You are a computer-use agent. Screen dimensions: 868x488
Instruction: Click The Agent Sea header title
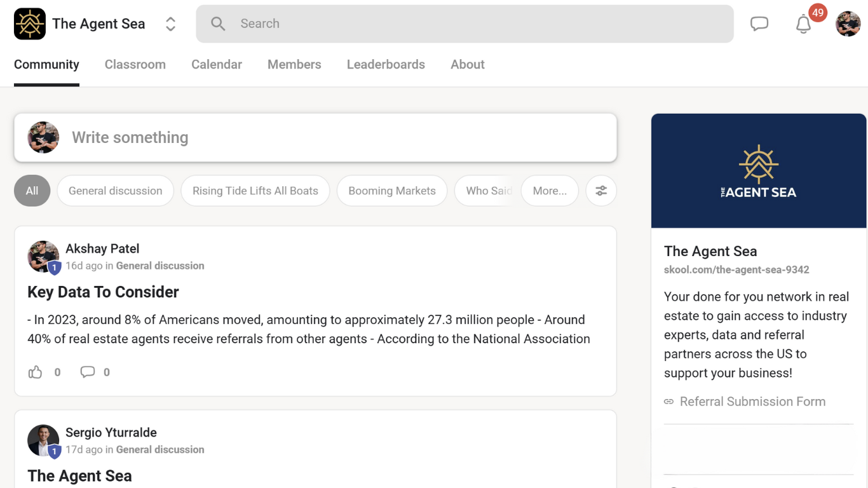pos(98,24)
